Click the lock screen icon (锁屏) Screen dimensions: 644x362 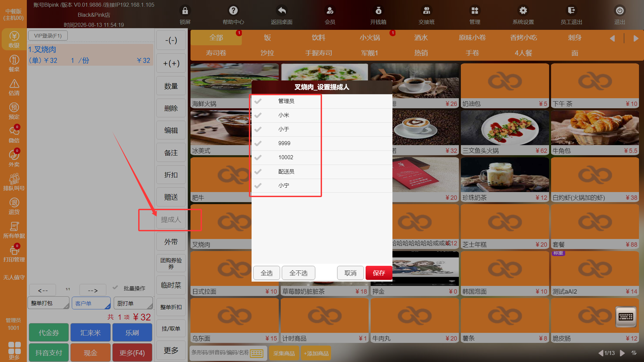coord(185,11)
